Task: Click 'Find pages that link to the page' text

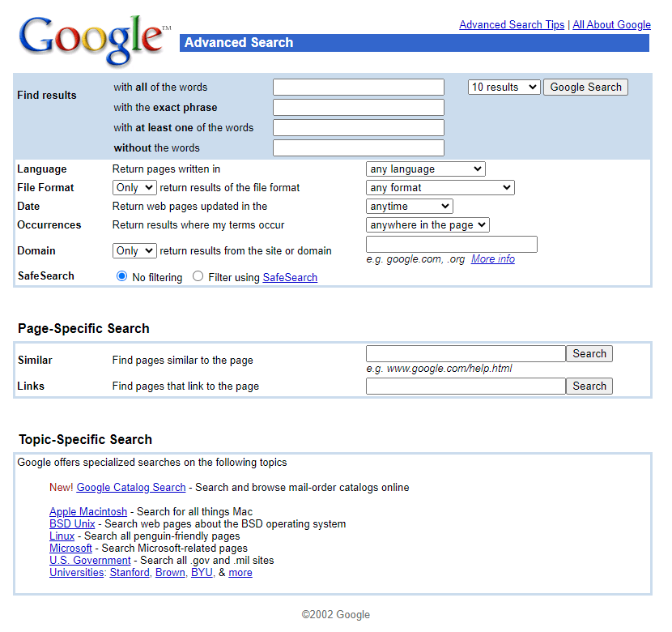Action: coord(185,386)
